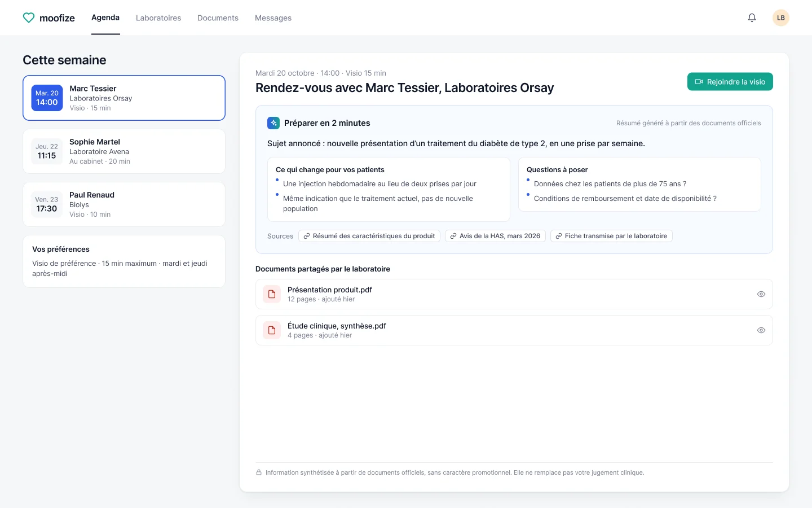Screen dimensions: 812x508
Task: Select the Paul Renaud appointment card
Action: click(124, 204)
